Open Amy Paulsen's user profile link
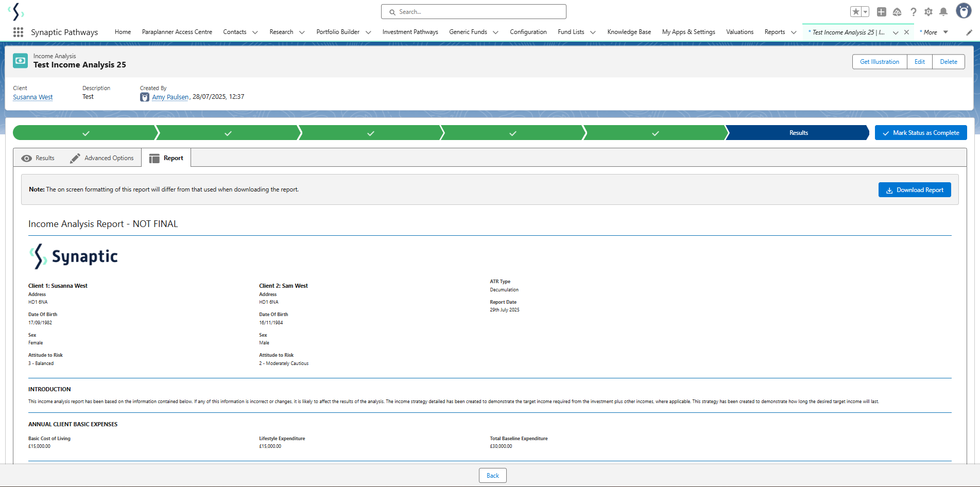Image resolution: width=980 pixels, height=487 pixels. [x=170, y=97]
